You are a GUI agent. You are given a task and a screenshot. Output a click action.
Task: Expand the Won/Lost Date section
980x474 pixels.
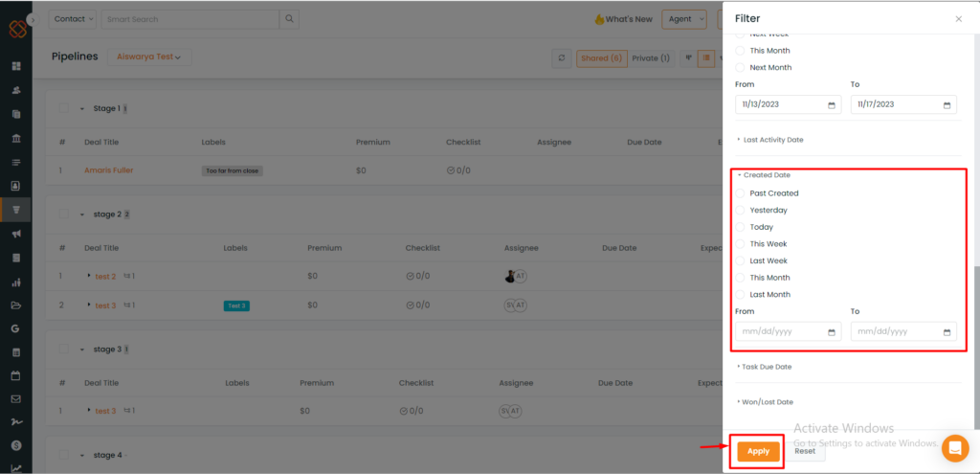[x=765, y=402]
